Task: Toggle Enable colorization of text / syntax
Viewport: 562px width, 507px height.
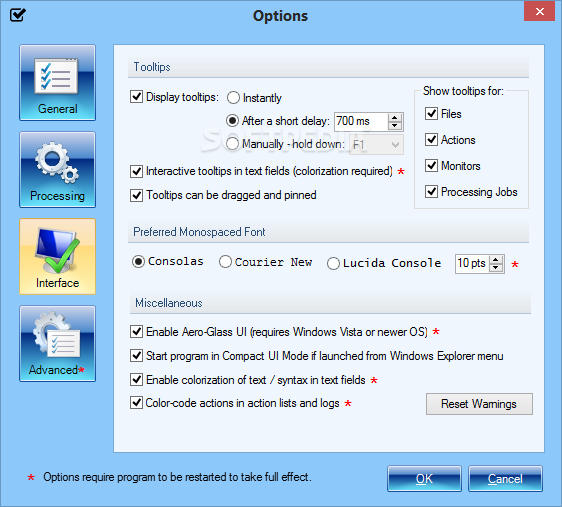Action: tap(136, 379)
